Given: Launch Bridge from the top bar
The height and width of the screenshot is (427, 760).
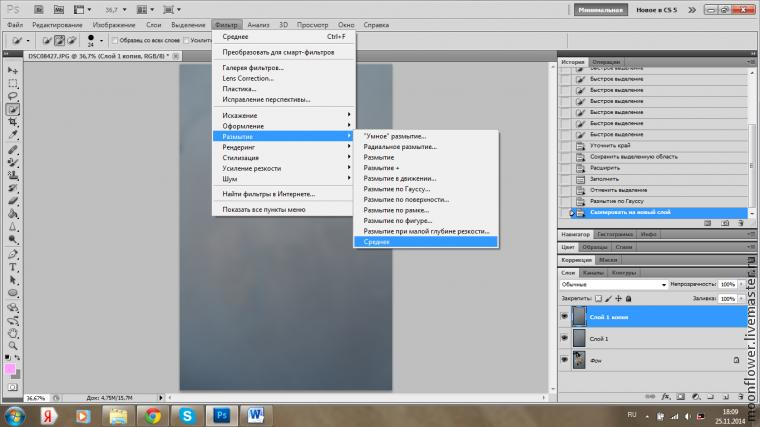Looking at the screenshot, I should (39, 10).
